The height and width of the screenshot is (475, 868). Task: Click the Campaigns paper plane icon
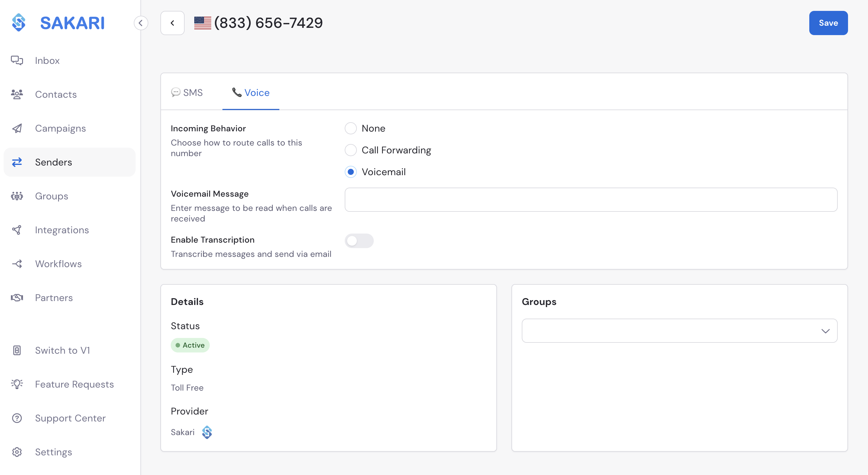pyautogui.click(x=17, y=128)
